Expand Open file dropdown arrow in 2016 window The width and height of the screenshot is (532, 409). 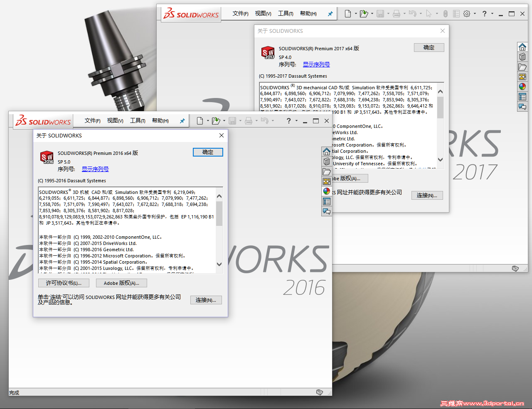(x=224, y=121)
